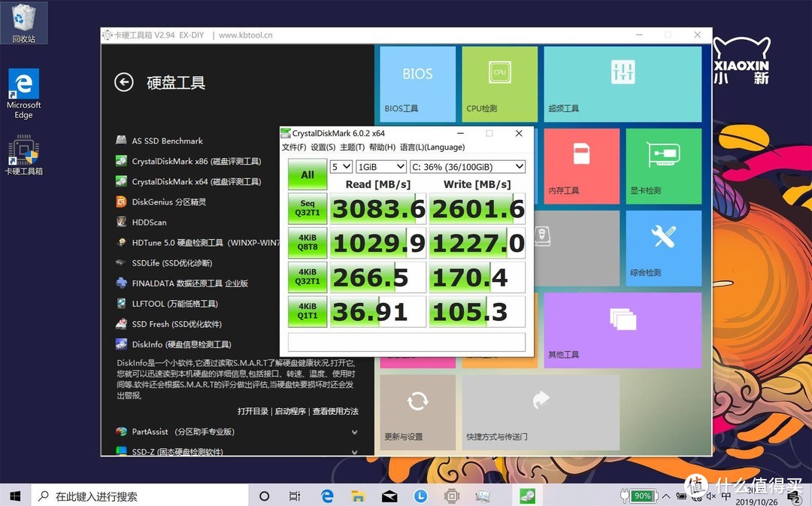Screen dimensions: 812x506
Task: Select the CPU检测 tile
Action: (x=499, y=83)
